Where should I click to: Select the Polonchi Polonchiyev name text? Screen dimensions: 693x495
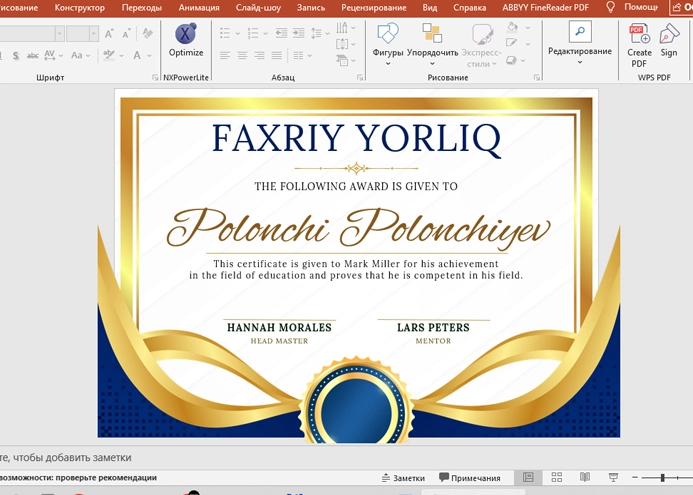(x=358, y=228)
